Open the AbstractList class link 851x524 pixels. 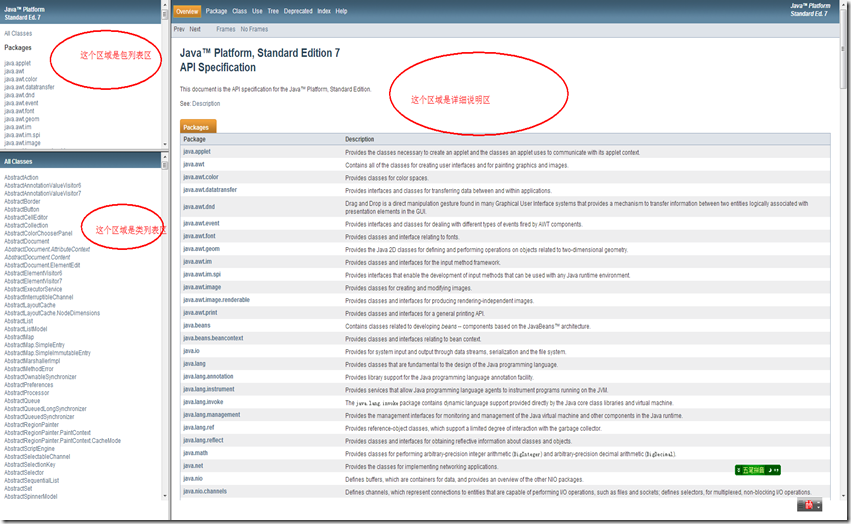[x=18, y=321]
